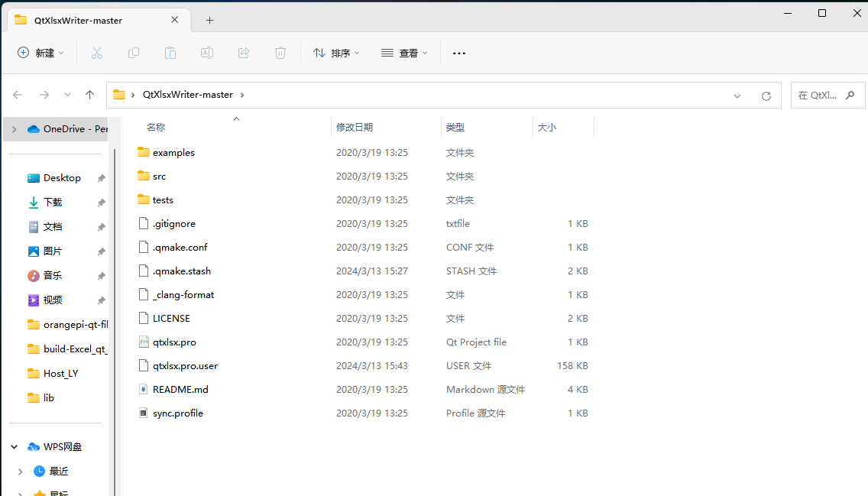Sort by the 大小 column header

547,128
